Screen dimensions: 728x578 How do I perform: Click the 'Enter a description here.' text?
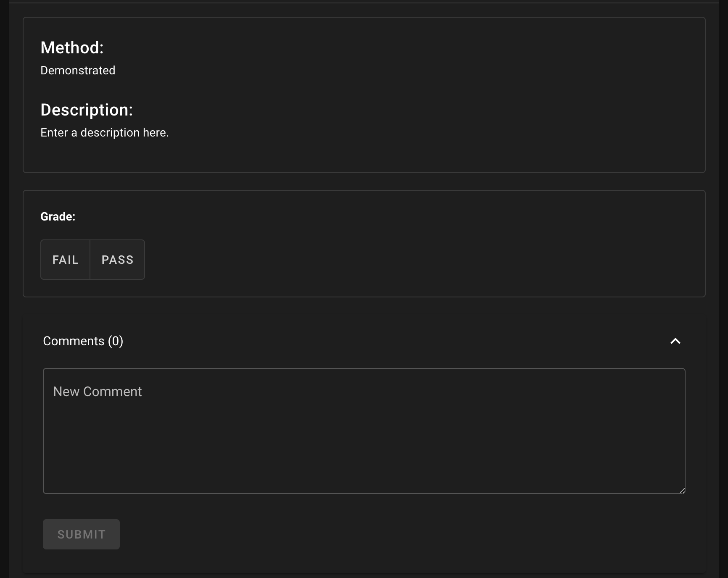pyautogui.click(x=105, y=133)
